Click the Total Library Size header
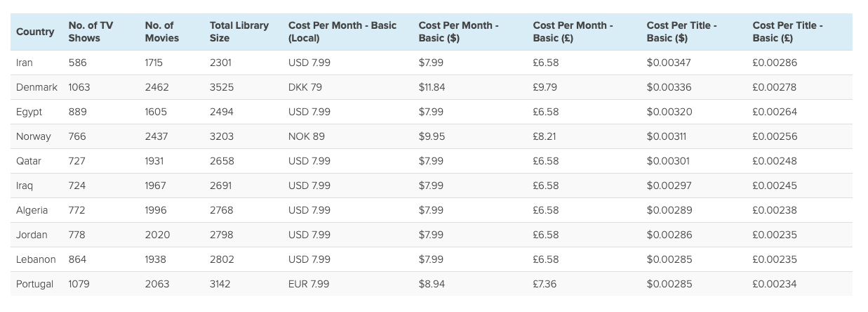This screenshot has height=312, width=868. (x=239, y=32)
